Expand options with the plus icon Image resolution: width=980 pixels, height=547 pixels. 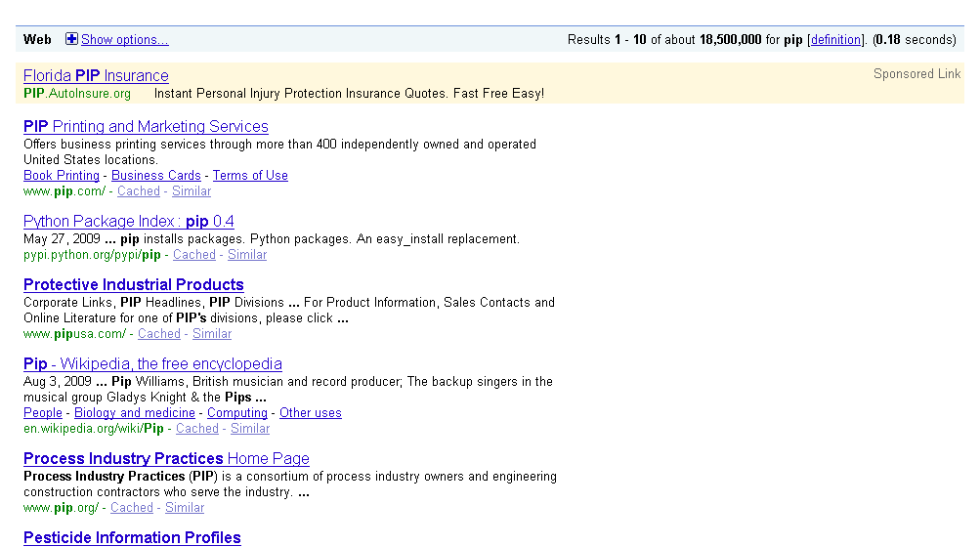pyautogui.click(x=71, y=39)
